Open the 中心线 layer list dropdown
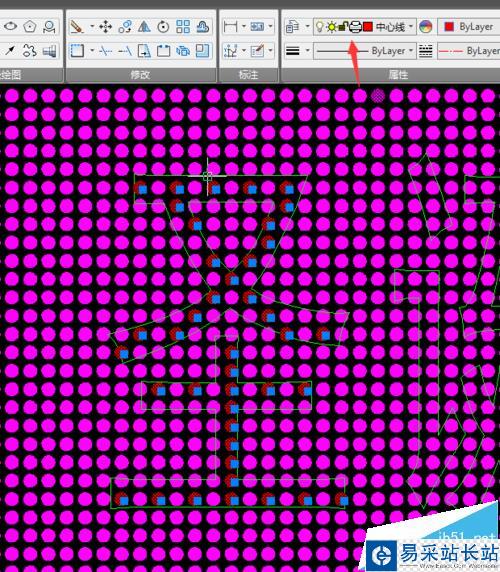500x572 pixels. (411, 26)
